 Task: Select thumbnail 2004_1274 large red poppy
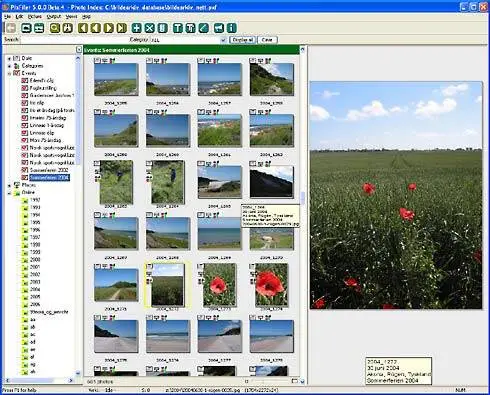tap(272, 285)
